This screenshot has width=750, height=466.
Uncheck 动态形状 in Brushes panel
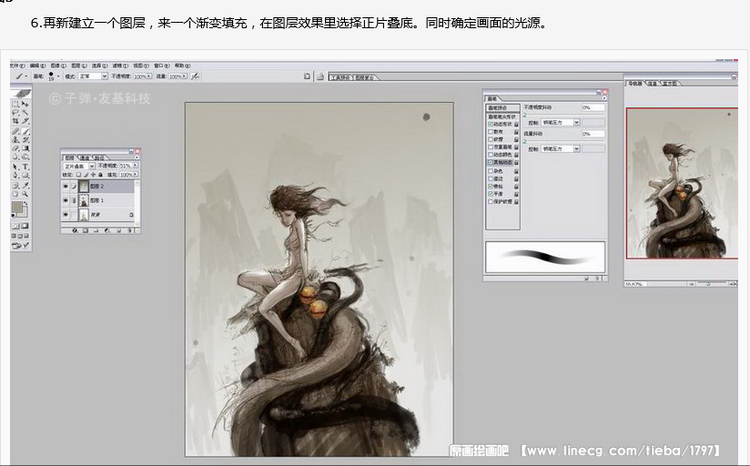pyautogui.click(x=490, y=124)
